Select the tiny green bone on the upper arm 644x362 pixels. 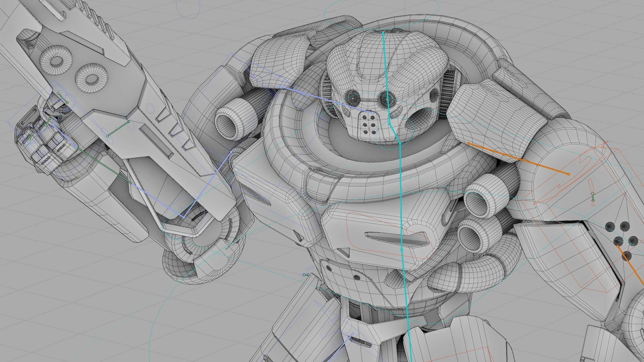593,197
